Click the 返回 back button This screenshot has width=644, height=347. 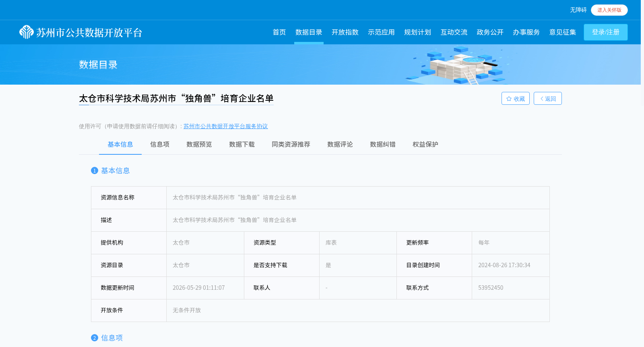[548, 99]
